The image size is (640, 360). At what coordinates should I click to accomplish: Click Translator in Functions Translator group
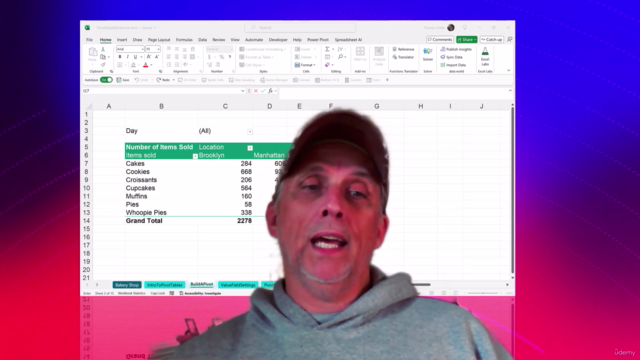click(x=403, y=57)
